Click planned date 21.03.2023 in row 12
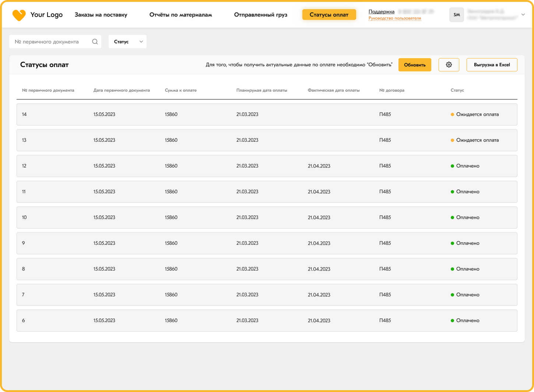 pyautogui.click(x=247, y=166)
